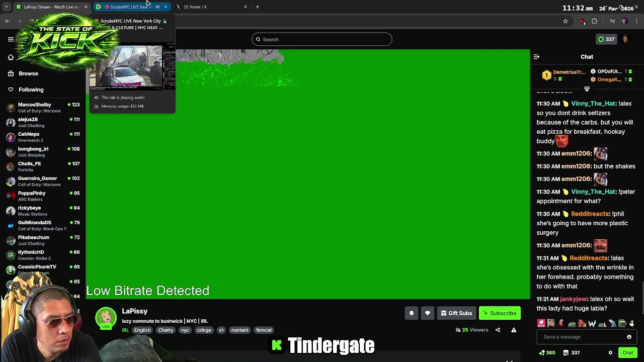Open Kick user profile avatar menu
Screen dimensions: 644x362
[x=625, y=39]
